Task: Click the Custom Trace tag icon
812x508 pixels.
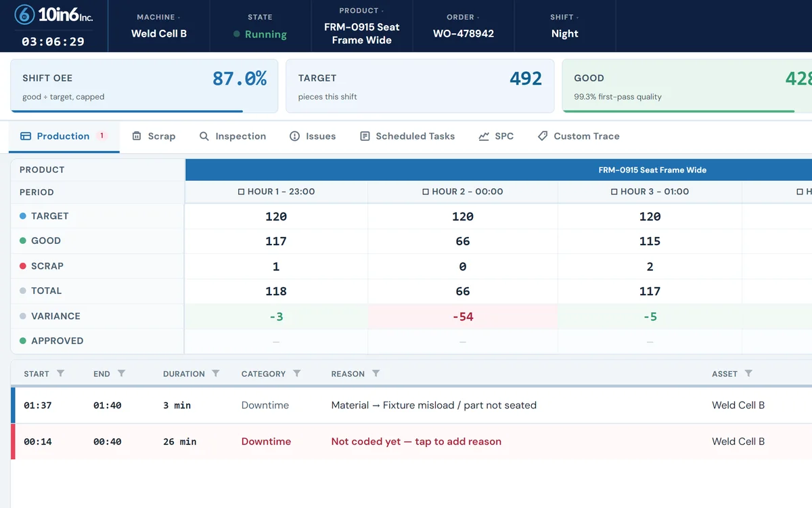Action: click(543, 136)
